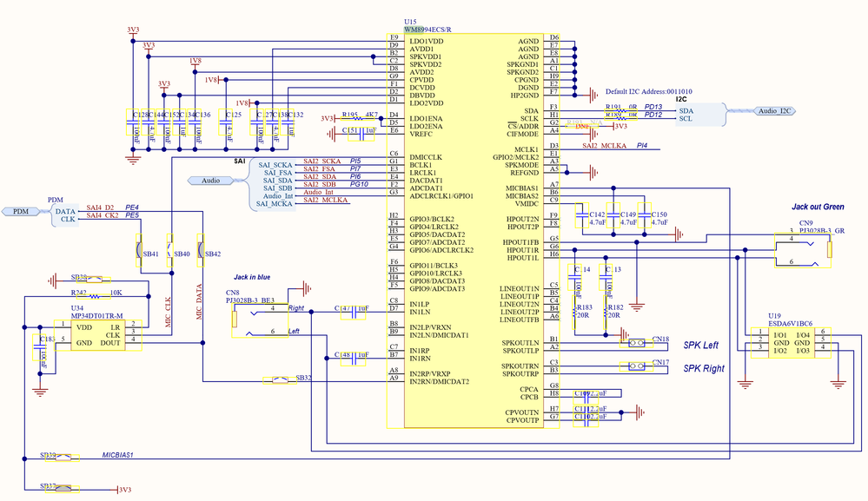
Task: Select solder bridge SB37
Action: click(63, 489)
